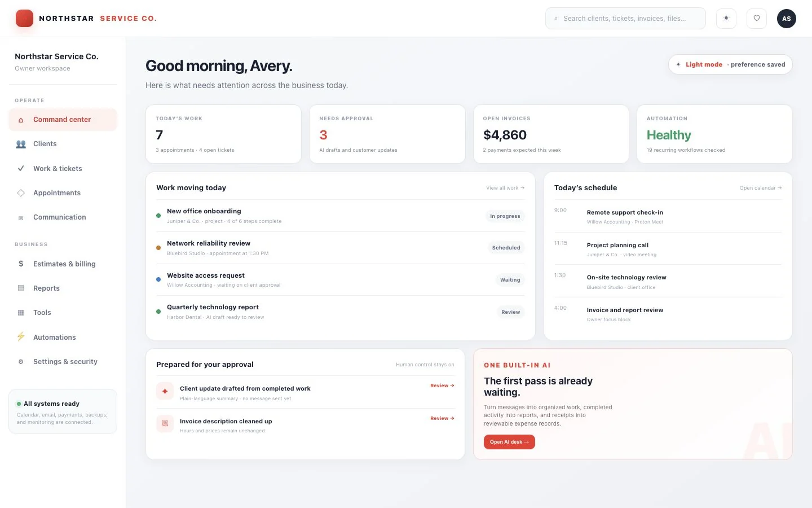The width and height of the screenshot is (812, 508).
Task: Click the In progress status badge
Action: tap(505, 216)
